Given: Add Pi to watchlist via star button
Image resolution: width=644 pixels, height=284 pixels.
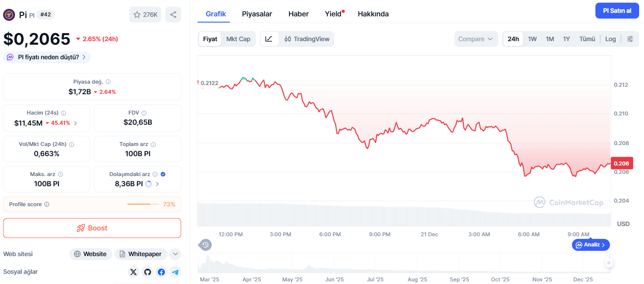Looking at the screenshot, I should [145, 15].
